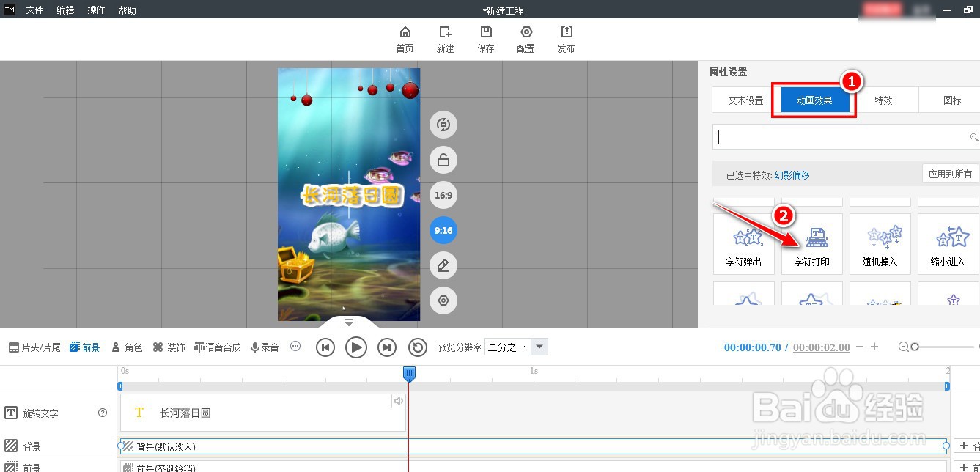The height and width of the screenshot is (472, 980).
Task: Click the hexagon settings round button
Action: tap(443, 300)
